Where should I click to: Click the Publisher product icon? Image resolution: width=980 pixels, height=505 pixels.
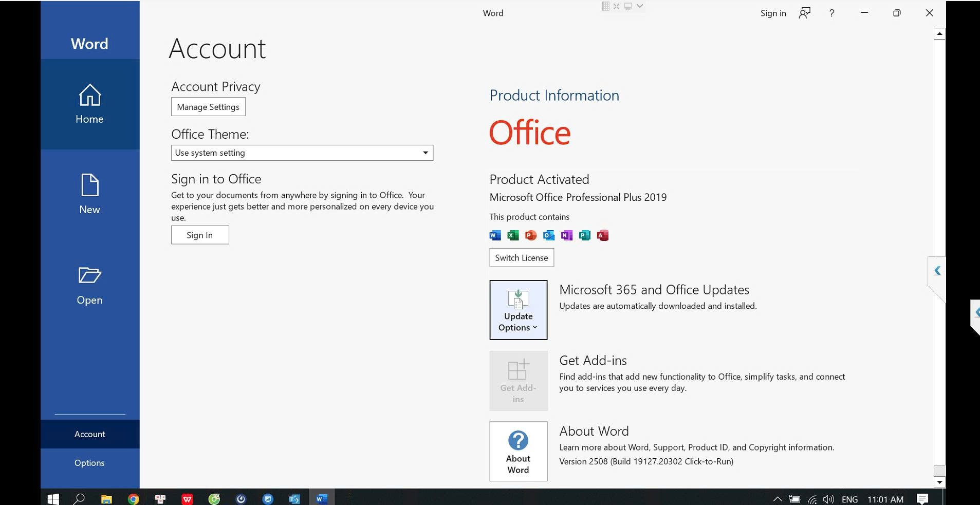585,235
